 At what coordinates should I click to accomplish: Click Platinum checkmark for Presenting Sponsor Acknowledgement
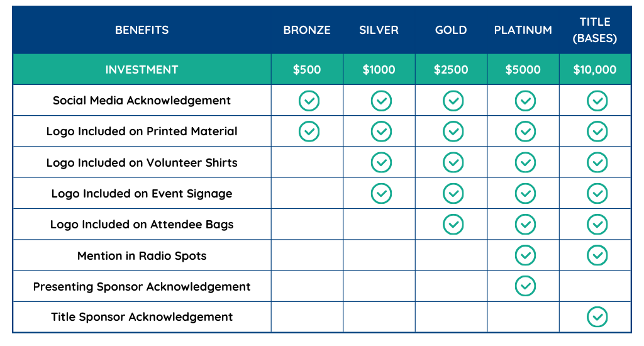525,286
